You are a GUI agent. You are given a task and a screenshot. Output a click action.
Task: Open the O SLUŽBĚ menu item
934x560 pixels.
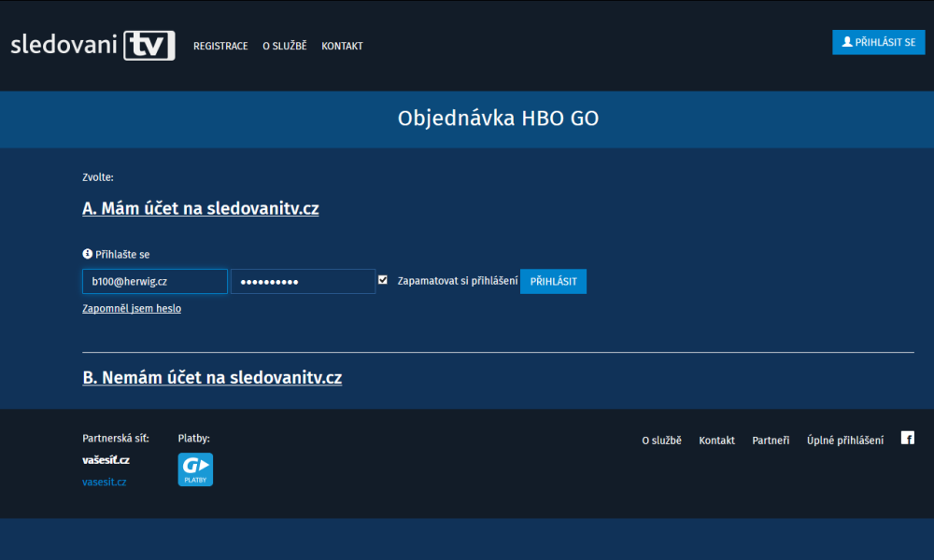coord(285,46)
